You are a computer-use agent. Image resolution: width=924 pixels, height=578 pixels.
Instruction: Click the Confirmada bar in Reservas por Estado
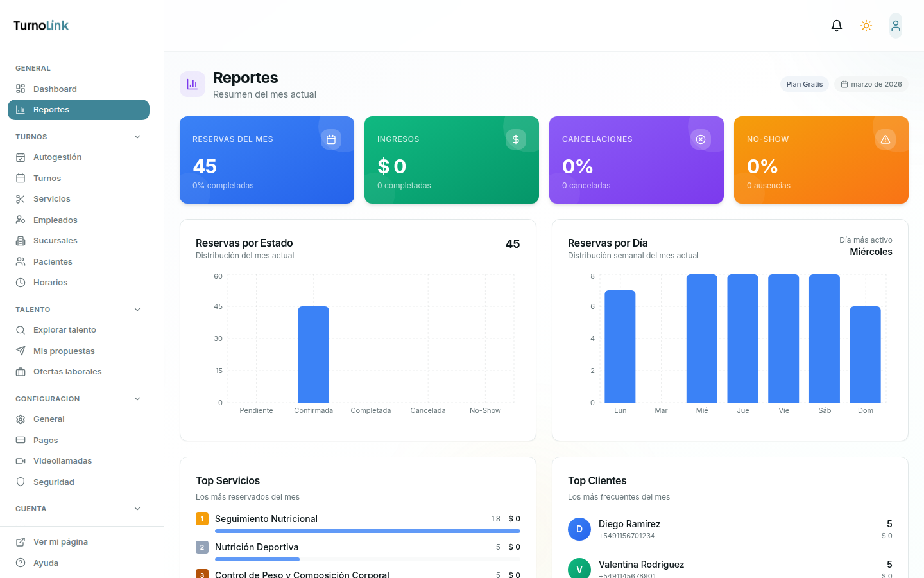pyautogui.click(x=313, y=355)
